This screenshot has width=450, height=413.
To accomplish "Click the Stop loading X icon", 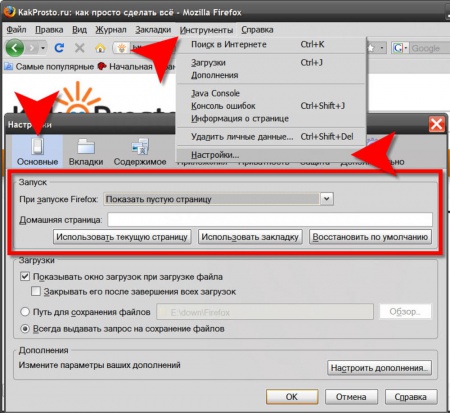I will coord(79,48).
